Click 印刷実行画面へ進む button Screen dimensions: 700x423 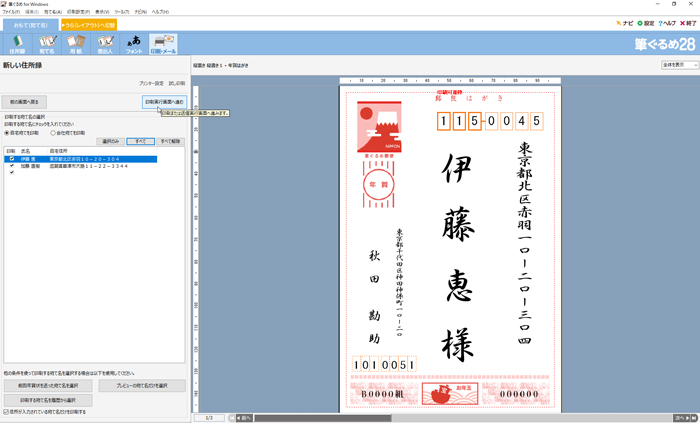click(163, 102)
